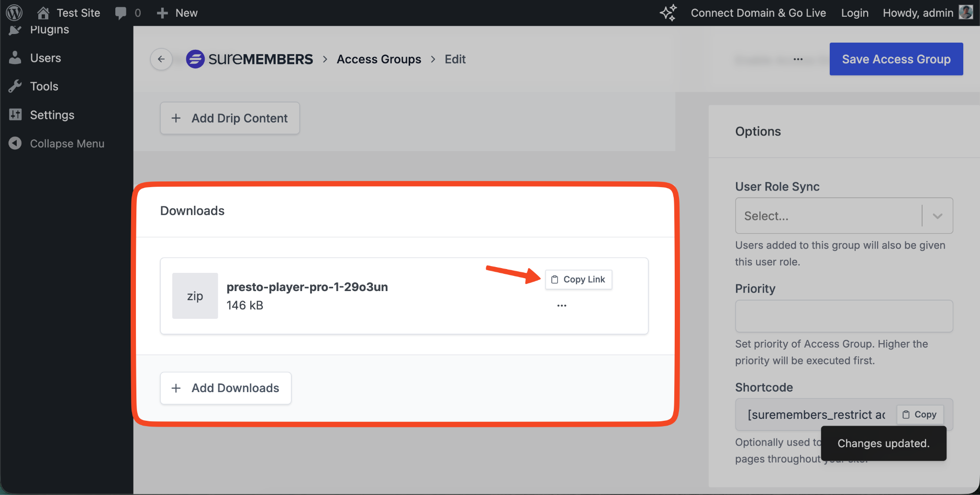This screenshot has height=495, width=980.
Task: Open Settings in the sidebar
Action: pos(52,115)
